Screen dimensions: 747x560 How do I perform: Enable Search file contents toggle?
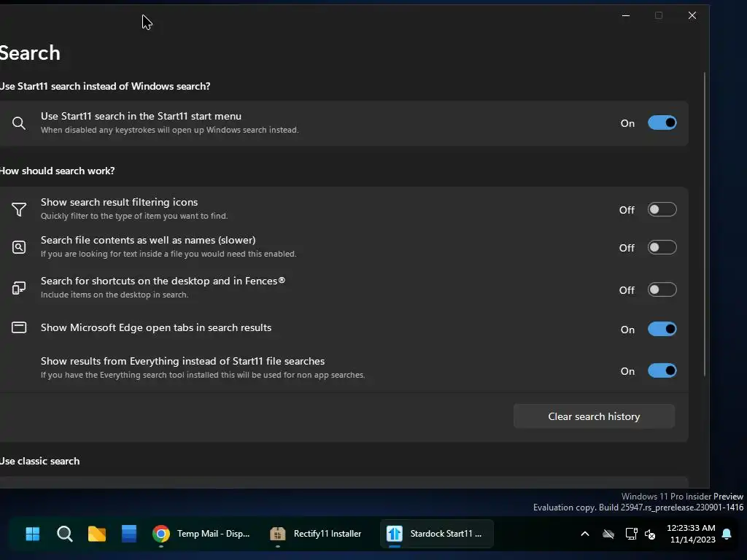(662, 248)
